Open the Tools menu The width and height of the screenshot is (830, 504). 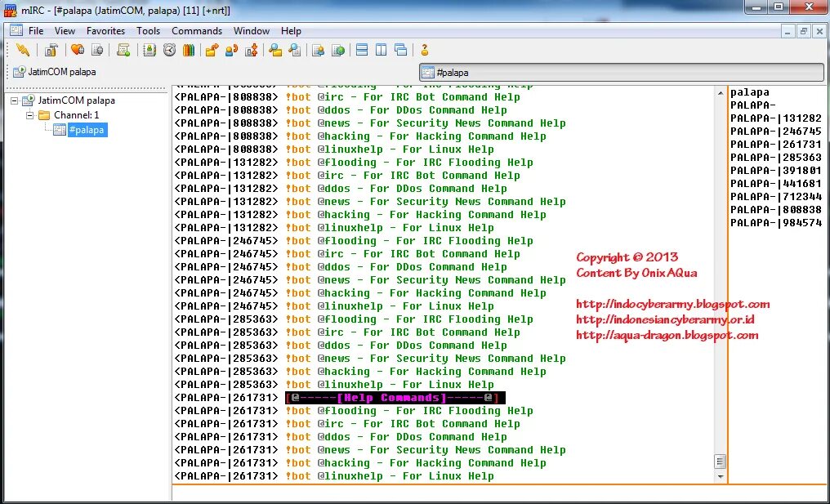coord(148,31)
